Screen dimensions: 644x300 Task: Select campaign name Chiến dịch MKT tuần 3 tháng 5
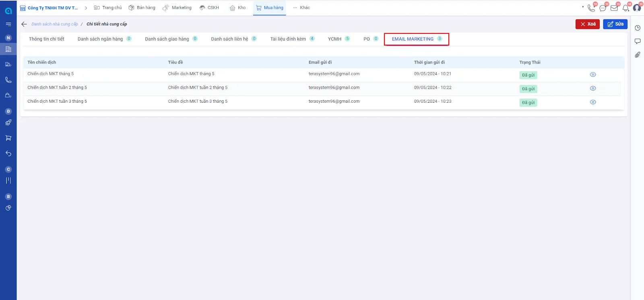point(57,101)
